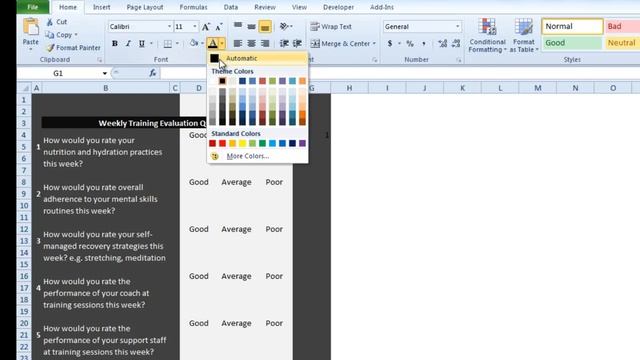Image resolution: width=640 pixels, height=360 pixels.
Task: Apply Comma Style format
Action: tap(424, 43)
